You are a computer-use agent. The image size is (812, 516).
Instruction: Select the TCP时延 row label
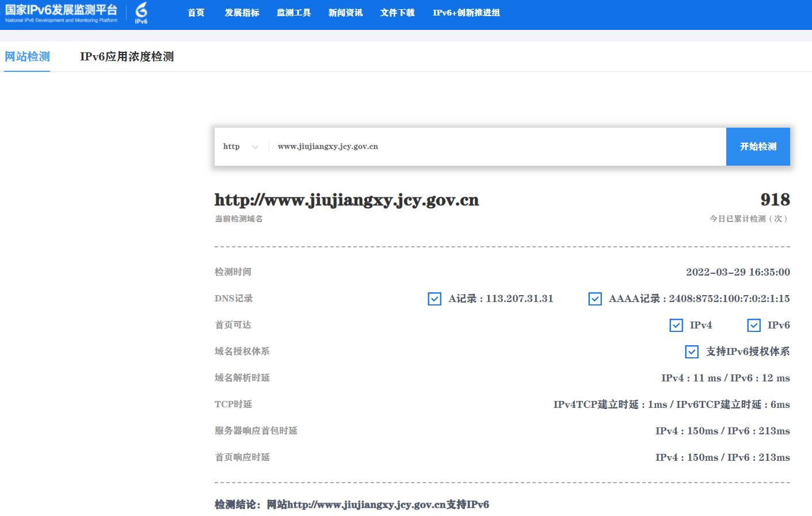pyautogui.click(x=233, y=404)
